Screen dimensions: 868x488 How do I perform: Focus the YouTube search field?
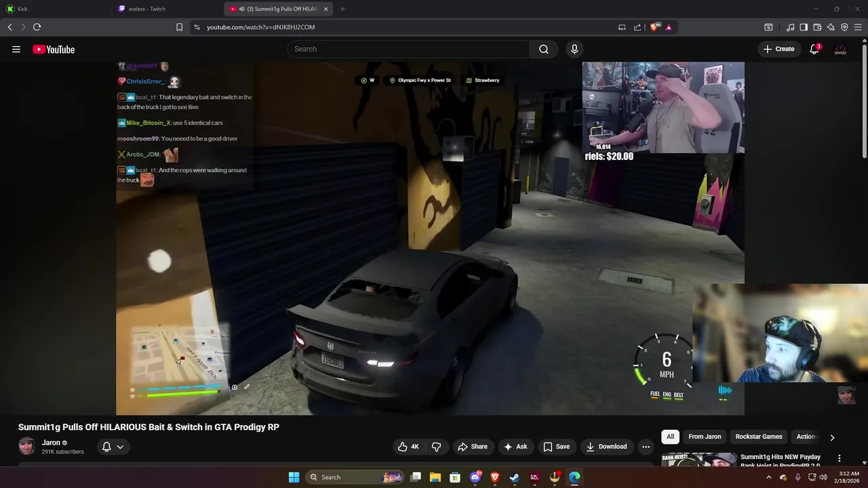(x=408, y=49)
